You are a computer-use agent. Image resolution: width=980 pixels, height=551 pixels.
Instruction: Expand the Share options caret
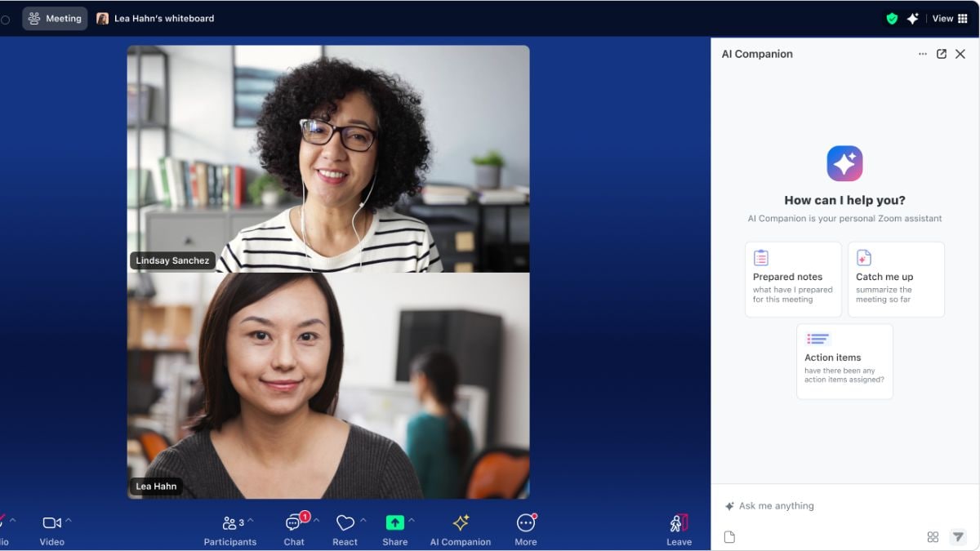coord(412,521)
